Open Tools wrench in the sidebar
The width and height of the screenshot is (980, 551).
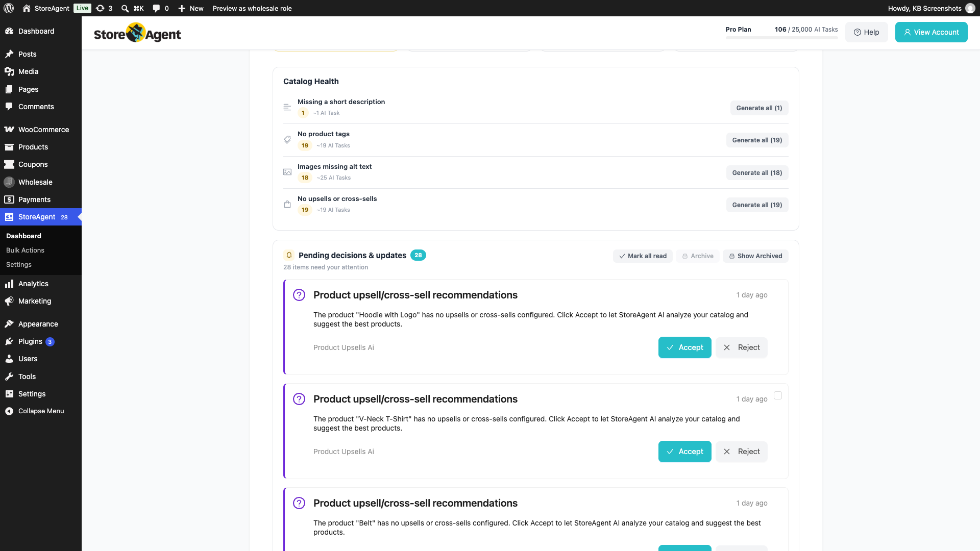pos(9,377)
